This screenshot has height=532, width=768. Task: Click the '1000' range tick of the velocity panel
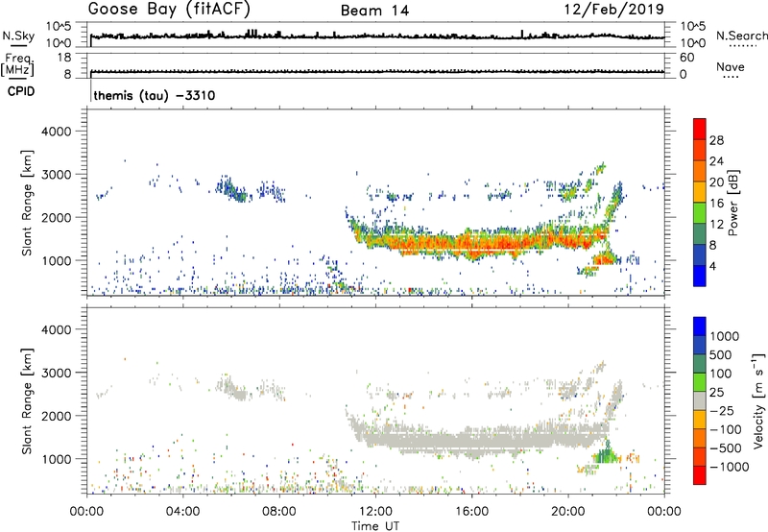click(57, 459)
